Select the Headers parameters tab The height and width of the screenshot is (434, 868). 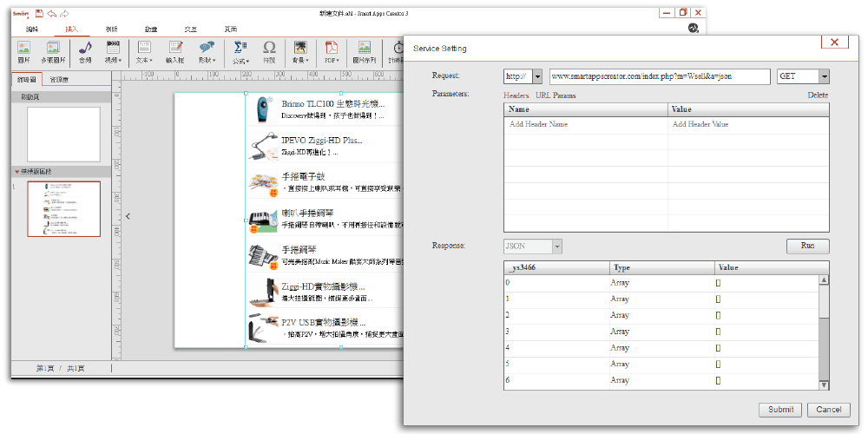tap(516, 95)
